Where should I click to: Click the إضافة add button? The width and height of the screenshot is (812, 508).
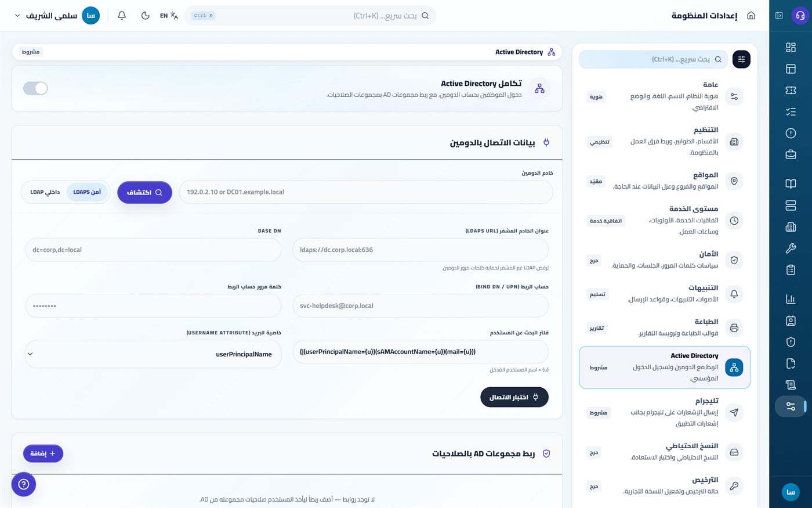pos(43,453)
